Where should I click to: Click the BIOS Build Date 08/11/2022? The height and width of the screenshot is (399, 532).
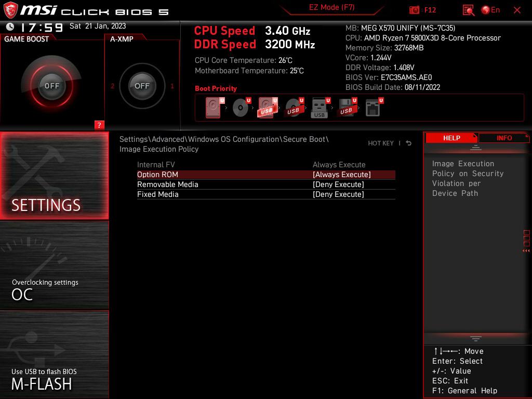(393, 87)
